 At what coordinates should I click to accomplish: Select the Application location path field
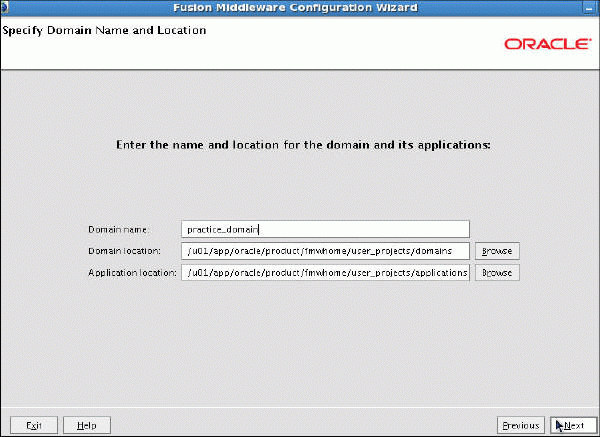[x=325, y=273]
